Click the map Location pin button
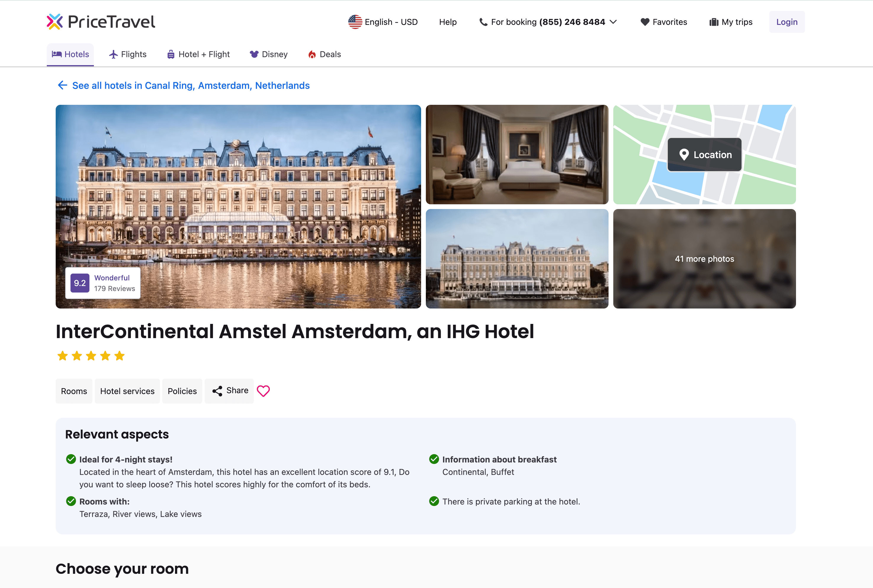 pyautogui.click(x=704, y=155)
